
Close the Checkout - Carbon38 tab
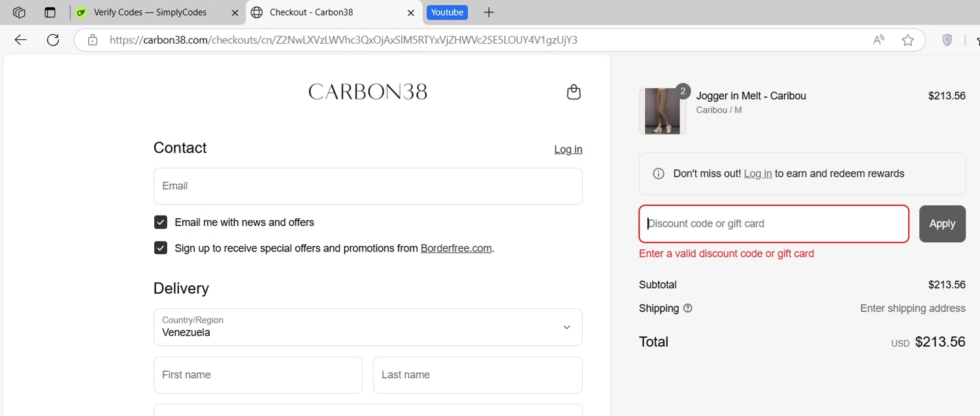[x=411, y=12]
